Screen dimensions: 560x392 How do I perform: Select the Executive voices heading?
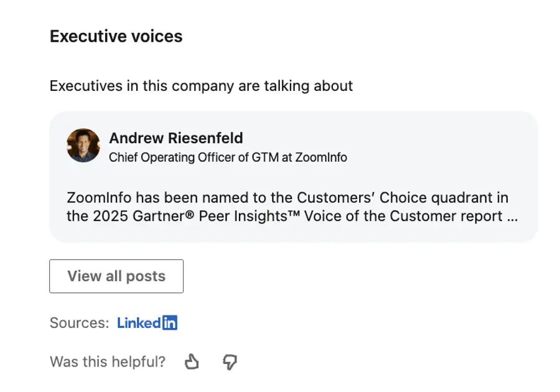point(116,36)
